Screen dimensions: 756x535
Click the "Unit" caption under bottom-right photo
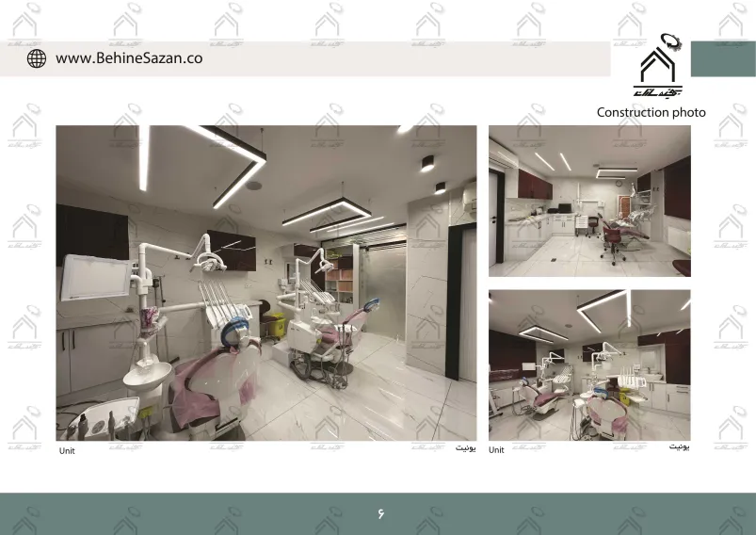(x=496, y=450)
